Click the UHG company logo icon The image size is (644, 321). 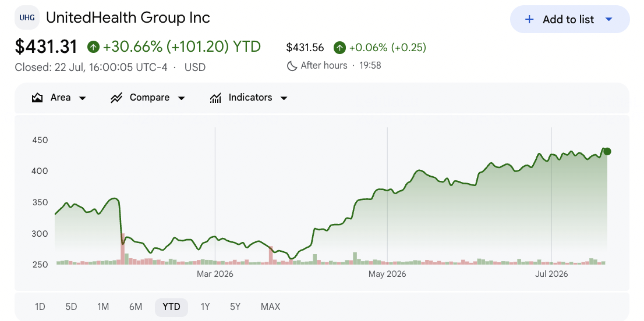[x=27, y=17]
